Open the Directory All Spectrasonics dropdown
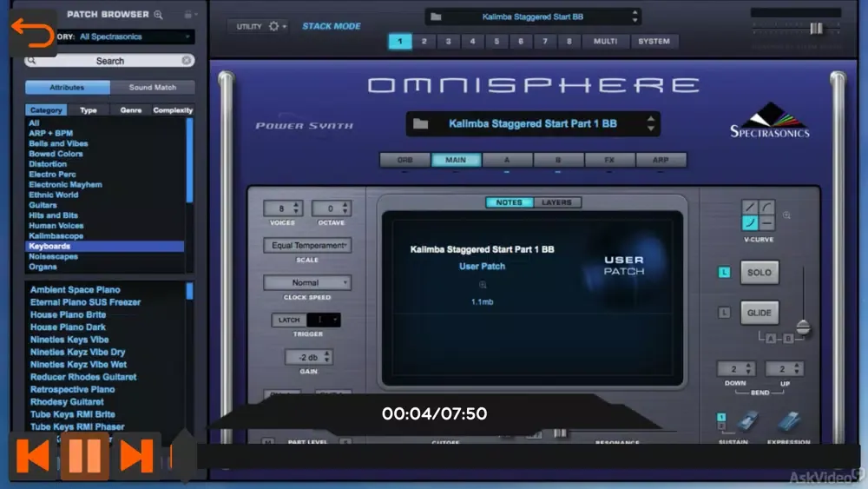868x489 pixels. pos(126,36)
